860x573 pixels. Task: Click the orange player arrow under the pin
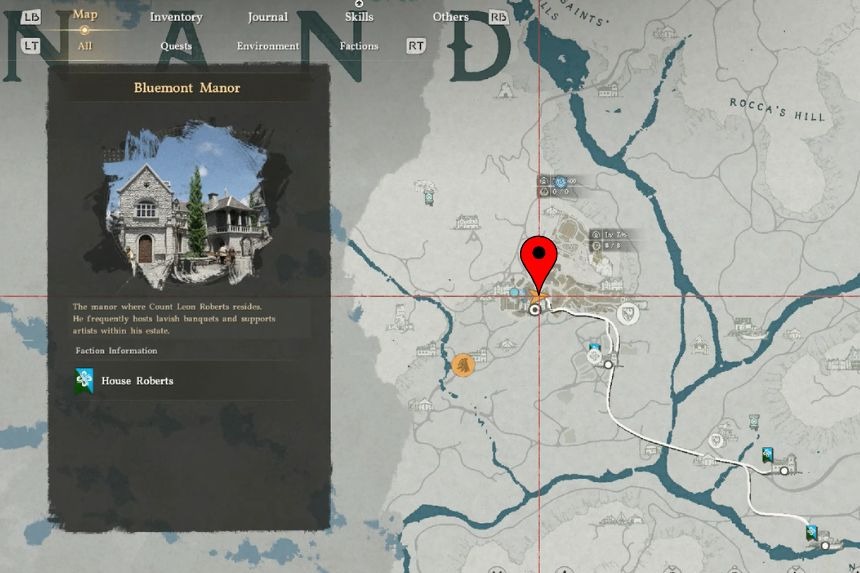tap(538, 296)
